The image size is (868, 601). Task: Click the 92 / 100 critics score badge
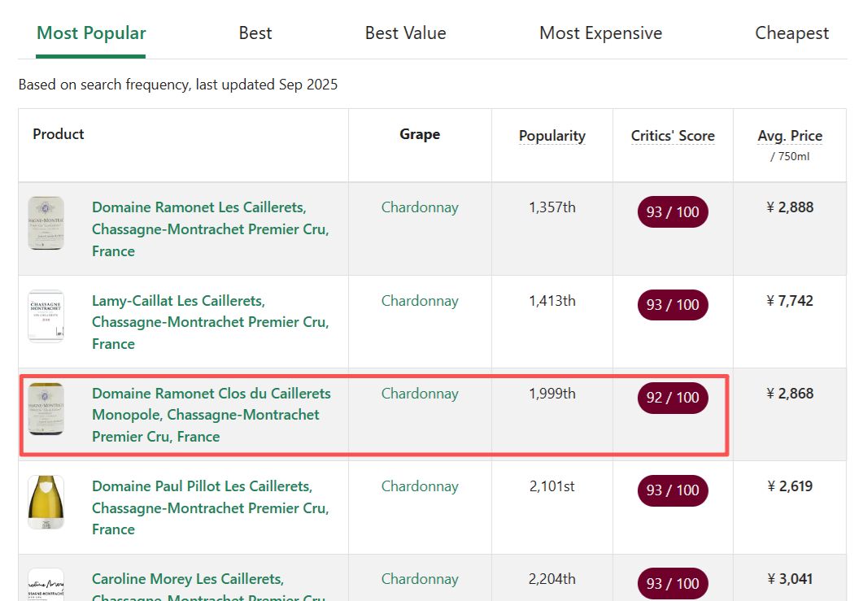673,398
